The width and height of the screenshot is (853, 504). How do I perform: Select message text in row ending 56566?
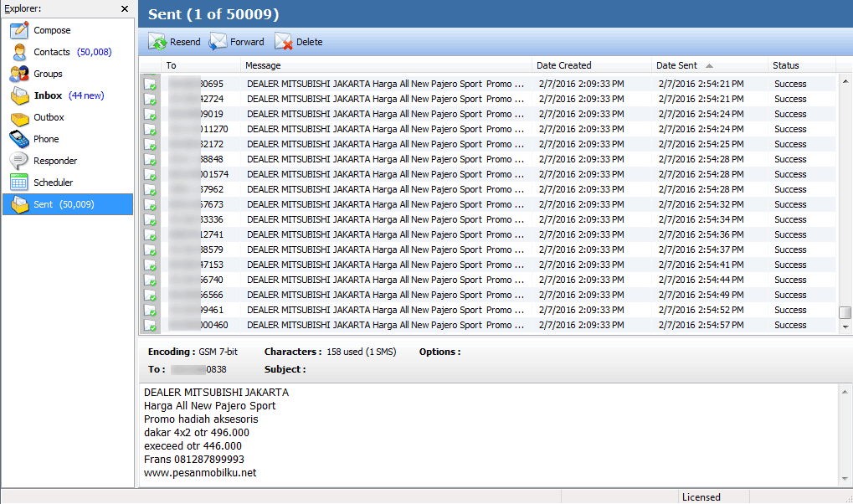pyautogui.click(x=385, y=295)
